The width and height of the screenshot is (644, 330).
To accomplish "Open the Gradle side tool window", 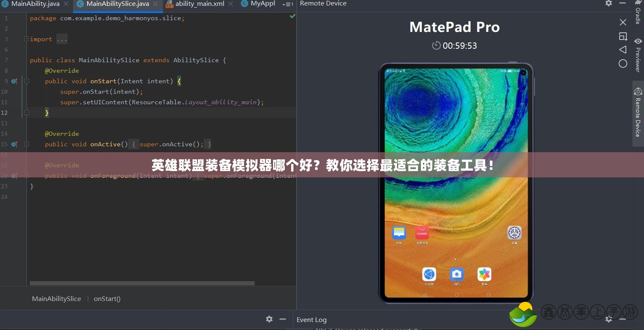I will coord(638,13).
